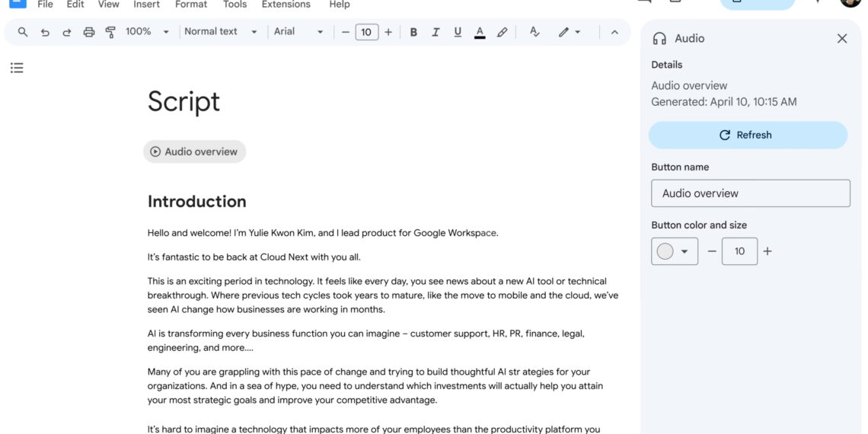Screen dimensions: 868x434
Task: Select the highlight color pen icon
Action: tap(502, 32)
